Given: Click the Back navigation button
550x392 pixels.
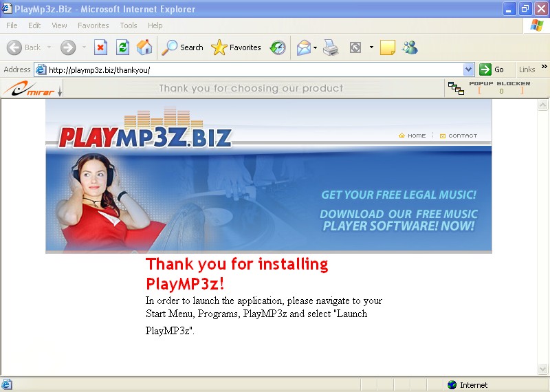Looking at the screenshot, I should point(24,47).
